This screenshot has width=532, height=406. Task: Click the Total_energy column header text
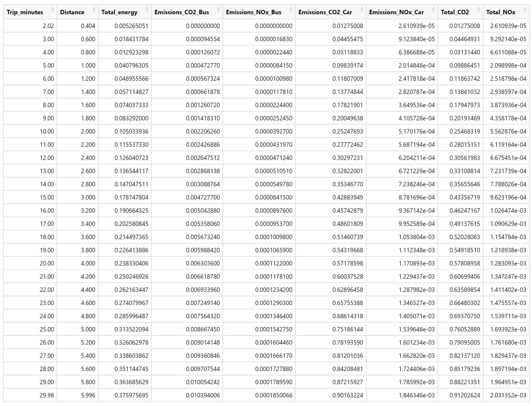click(119, 12)
